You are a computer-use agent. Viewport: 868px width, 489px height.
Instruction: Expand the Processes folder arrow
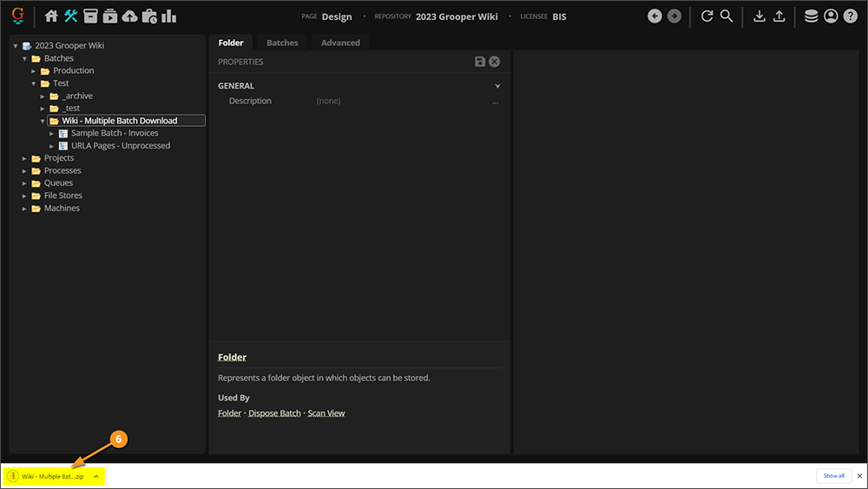coord(24,171)
